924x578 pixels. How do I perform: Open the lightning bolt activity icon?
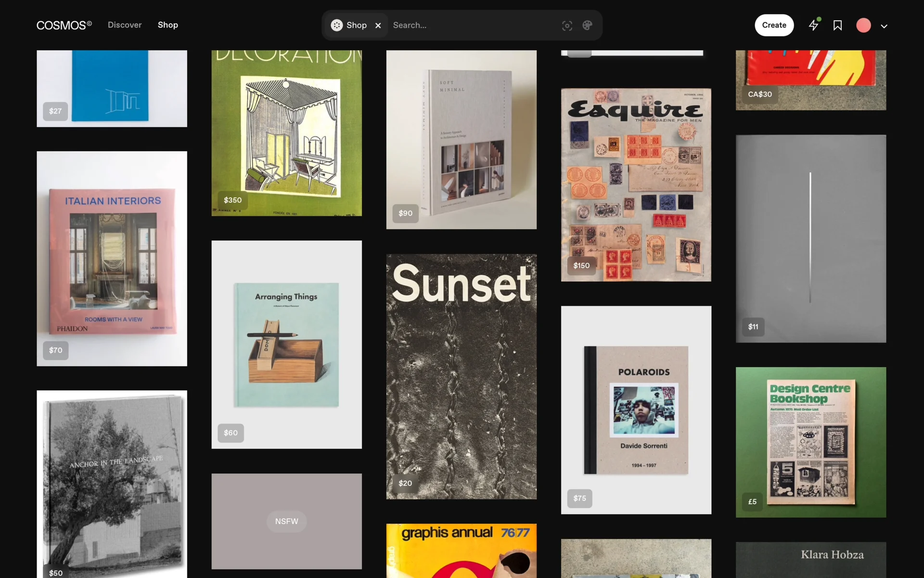pyautogui.click(x=813, y=25)
